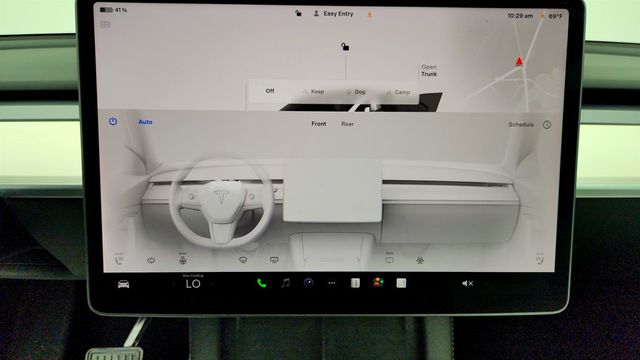Open the dashcam camera app in dock
The height and width of the screenshot is (360, 640).
click(x=308, y=283)
